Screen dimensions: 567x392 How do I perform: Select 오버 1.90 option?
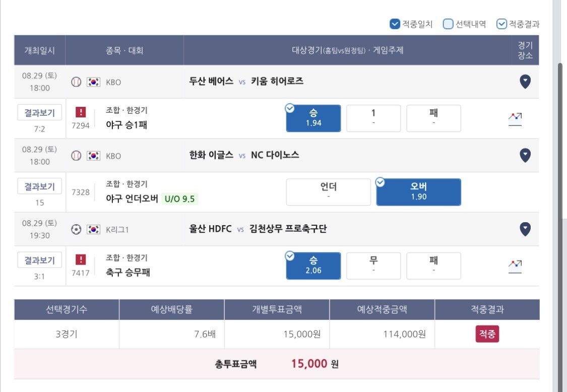click(419, 192)
